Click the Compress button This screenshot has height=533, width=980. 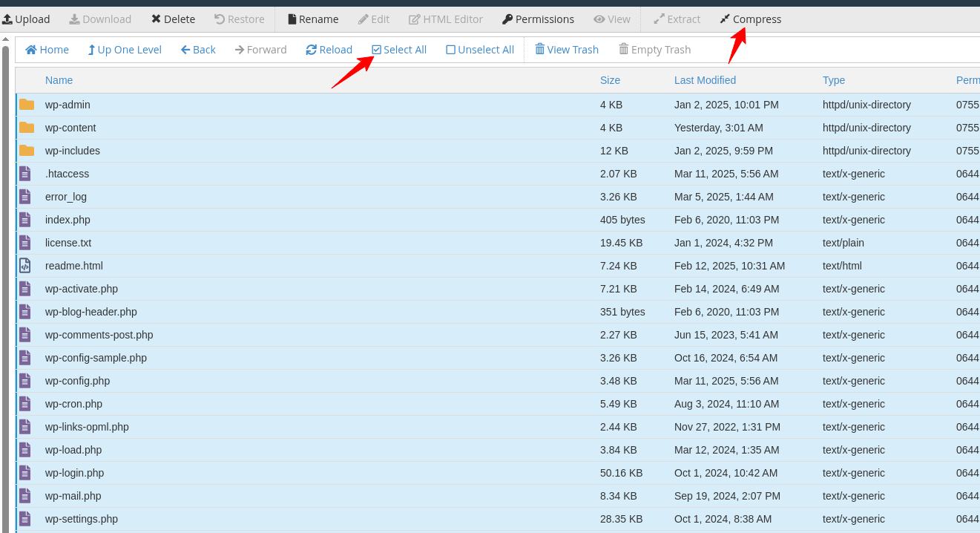(x=750, y=19)
